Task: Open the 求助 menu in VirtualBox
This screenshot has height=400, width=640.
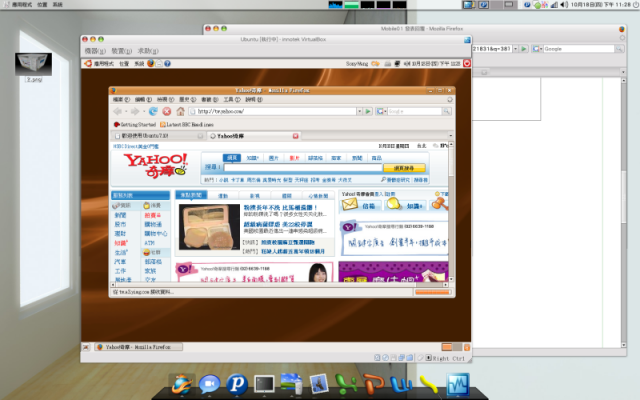Action: pyautogui.click(x=148, y=51)
